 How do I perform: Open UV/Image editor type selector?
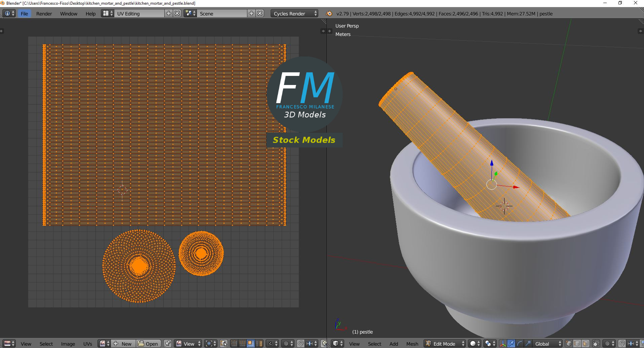9,344
